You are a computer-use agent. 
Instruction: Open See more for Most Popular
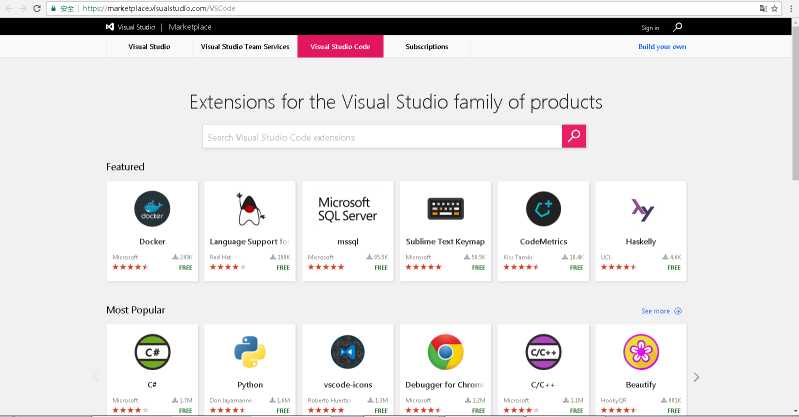pos(661,311)
